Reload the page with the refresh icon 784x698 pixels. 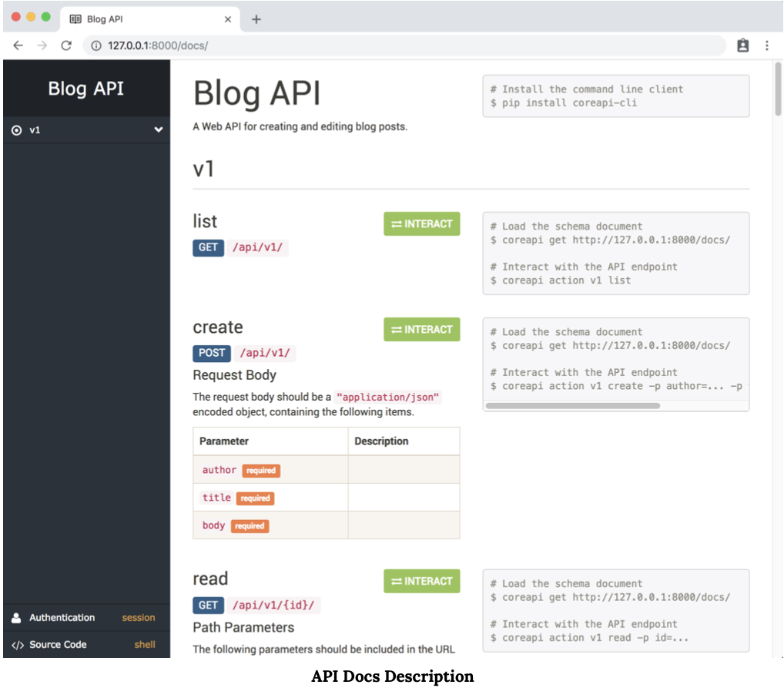click(66, 45)
